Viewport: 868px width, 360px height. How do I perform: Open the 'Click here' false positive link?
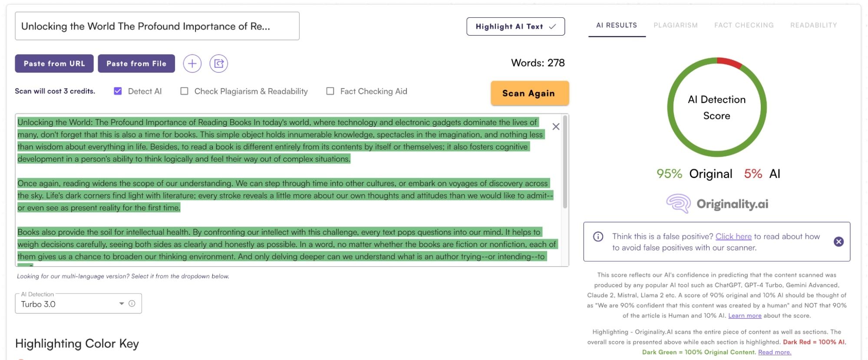coord(733,236)
